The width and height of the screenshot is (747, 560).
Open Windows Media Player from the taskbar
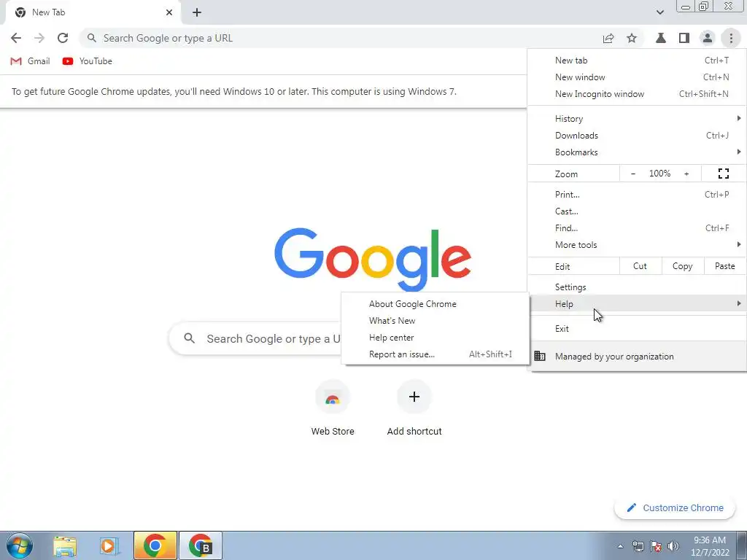(109, 545)
